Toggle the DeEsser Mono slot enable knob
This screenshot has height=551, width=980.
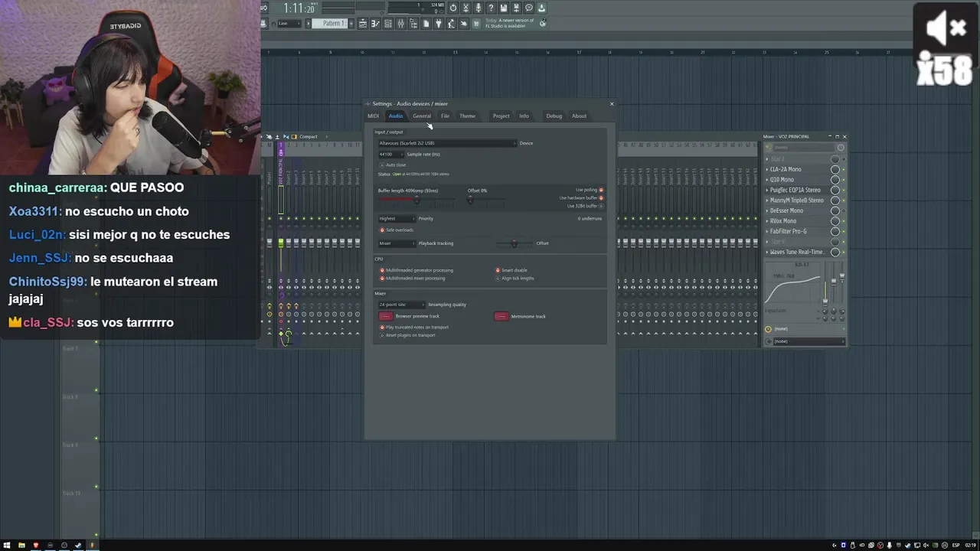pos(835,211)
